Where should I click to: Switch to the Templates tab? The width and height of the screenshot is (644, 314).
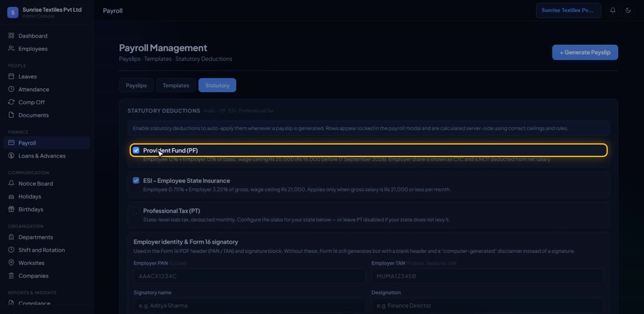[176, 85]
